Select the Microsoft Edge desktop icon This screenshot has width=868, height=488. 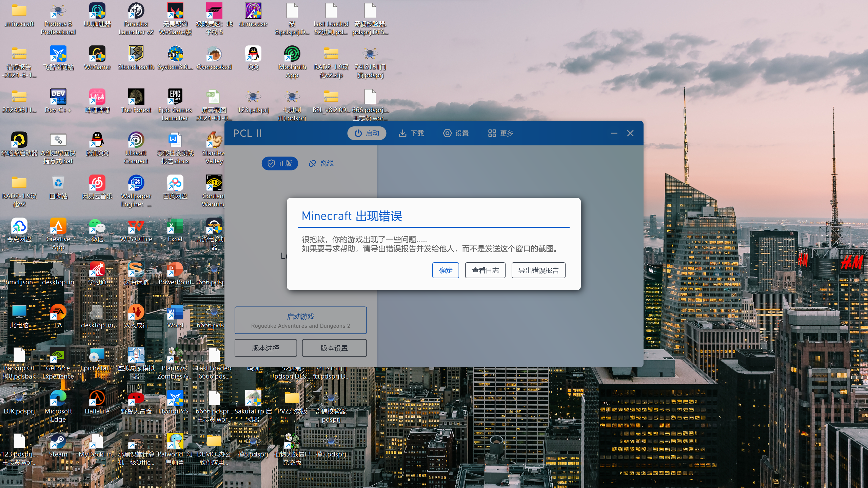[x=58, y=406]
